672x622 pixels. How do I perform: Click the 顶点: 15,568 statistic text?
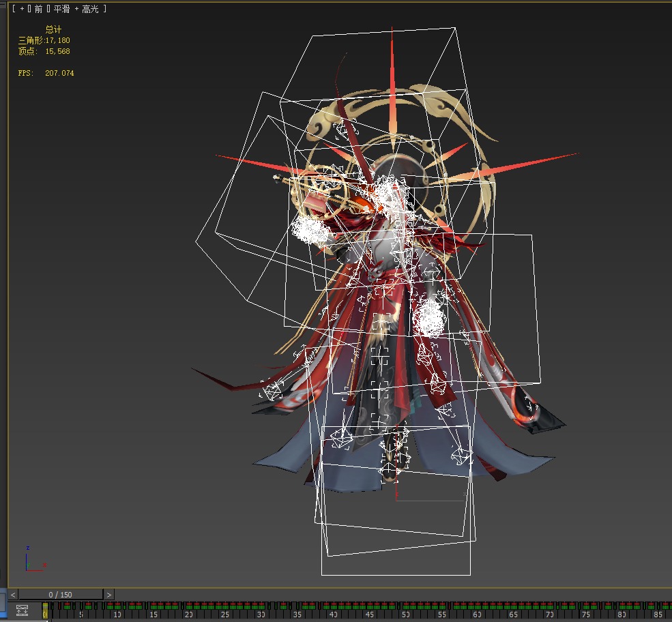pyautogui.click(x=44, y=51)
